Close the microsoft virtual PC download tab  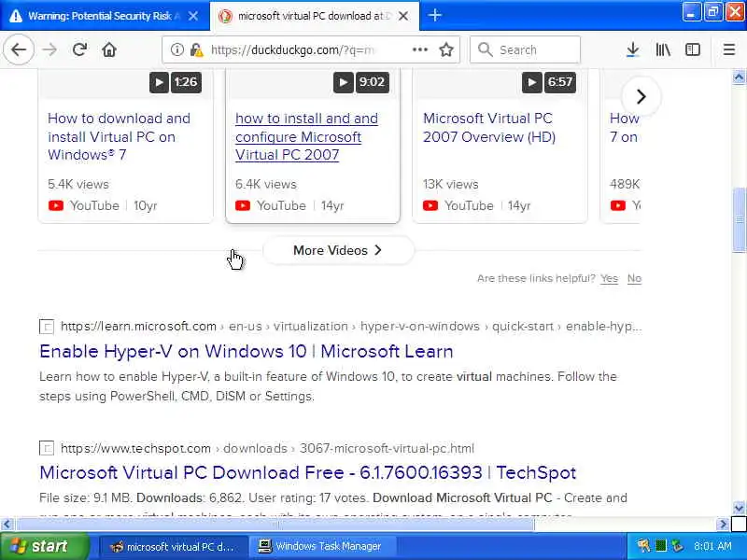[403, 16]
